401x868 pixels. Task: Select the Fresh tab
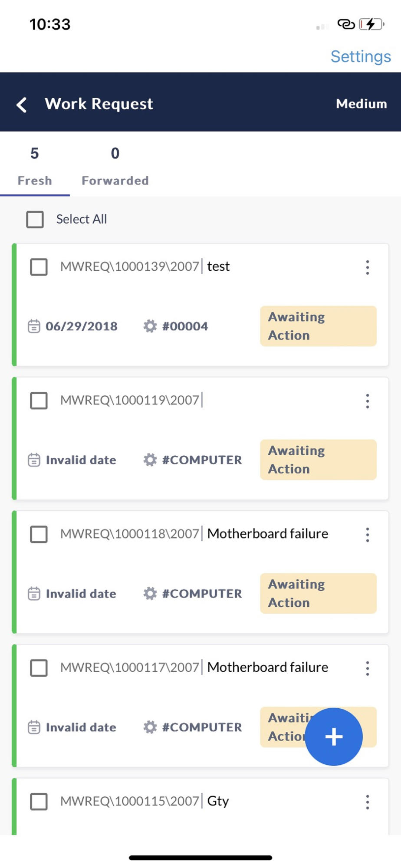(35, 166)
